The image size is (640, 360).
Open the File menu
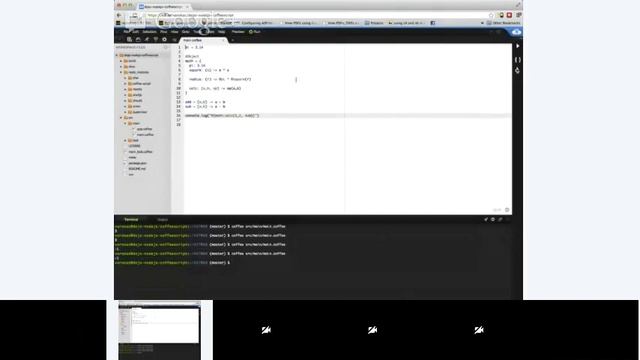[x=127, y=32]
